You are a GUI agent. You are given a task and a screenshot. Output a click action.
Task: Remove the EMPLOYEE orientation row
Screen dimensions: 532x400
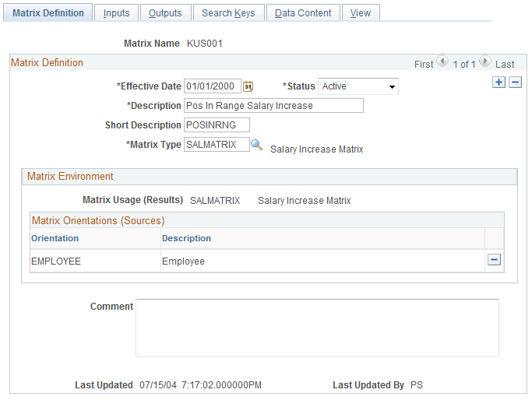(494, 260)
